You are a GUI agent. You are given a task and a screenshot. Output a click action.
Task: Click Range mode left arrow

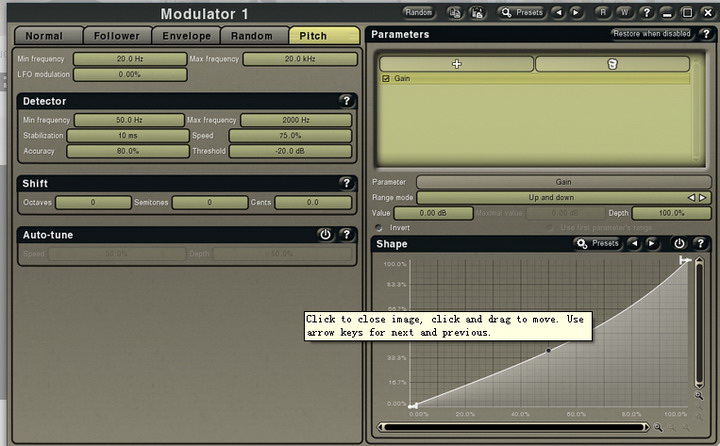[x=691, y=198]
